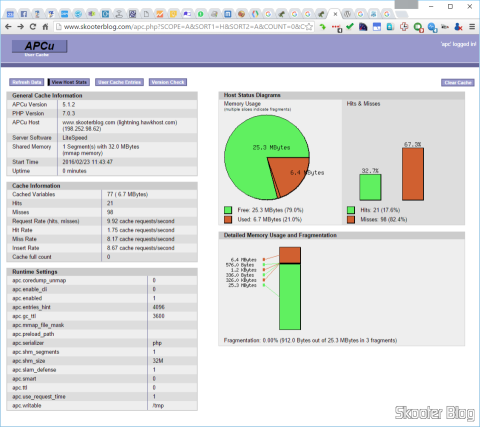The image size is (480, 427).
Task: Click the Version Check button
Action: pos(168,82)
